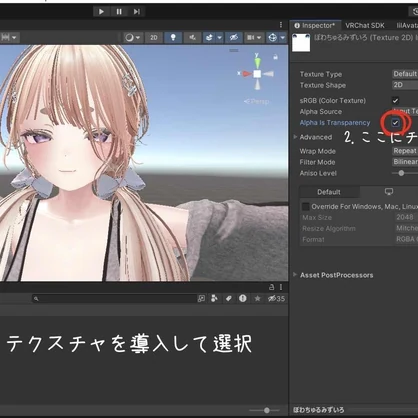Click the Texture Type label
The image size is (418, 418).
pyautogui.click(x=321, y=74)
